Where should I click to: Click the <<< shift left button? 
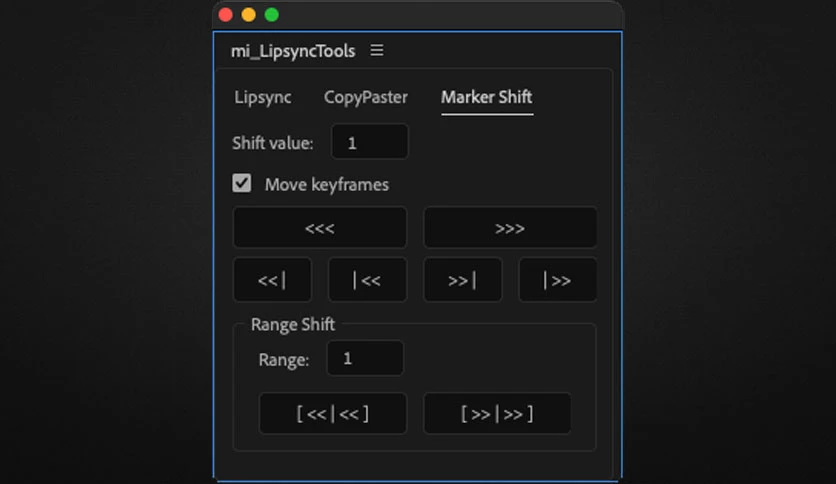click(x=320, y=228)
